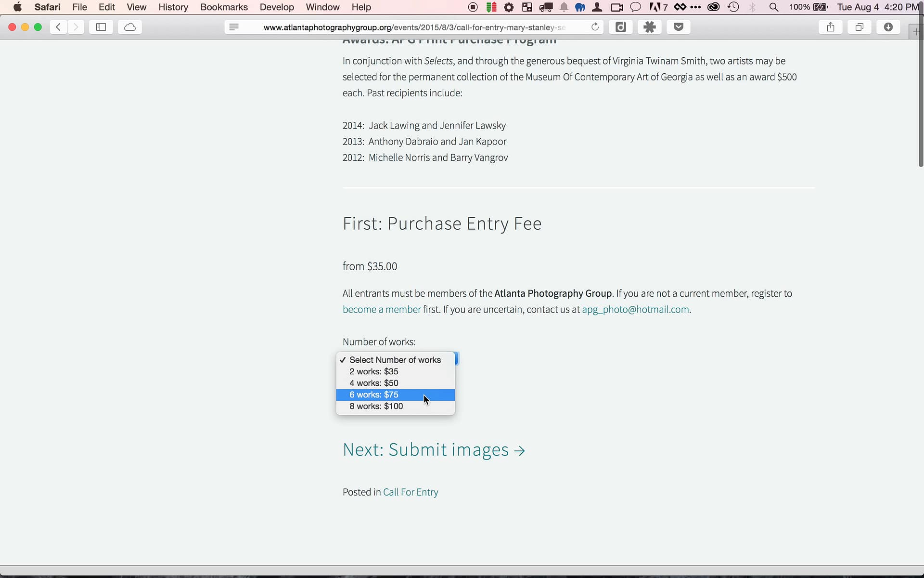Viewport: 924px width, 578px height.
Task: Open the Bookmarks menu
Action: (224, 7)
